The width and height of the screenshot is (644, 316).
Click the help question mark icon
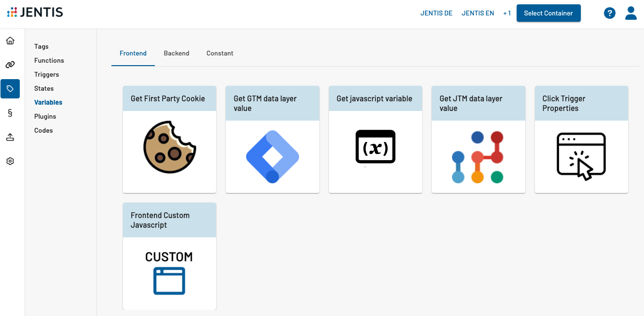(x=610, y=13)
